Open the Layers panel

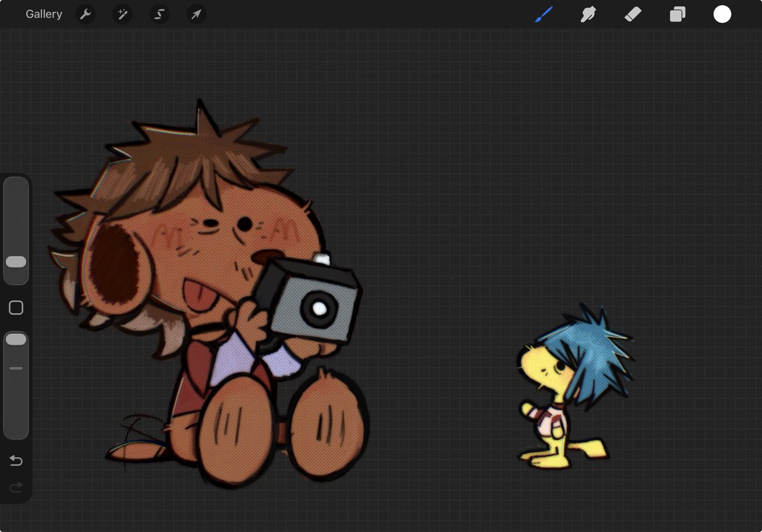click(x=678, y=14)
